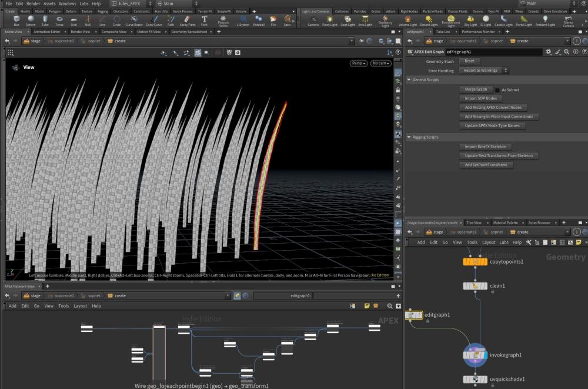Screen dimensions: 588x389
Task: Select the Null shelf tool
Action: (88, 21)
